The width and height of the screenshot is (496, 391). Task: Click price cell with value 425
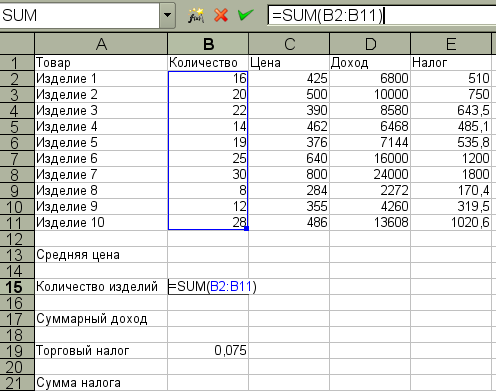tap(289, 79)
